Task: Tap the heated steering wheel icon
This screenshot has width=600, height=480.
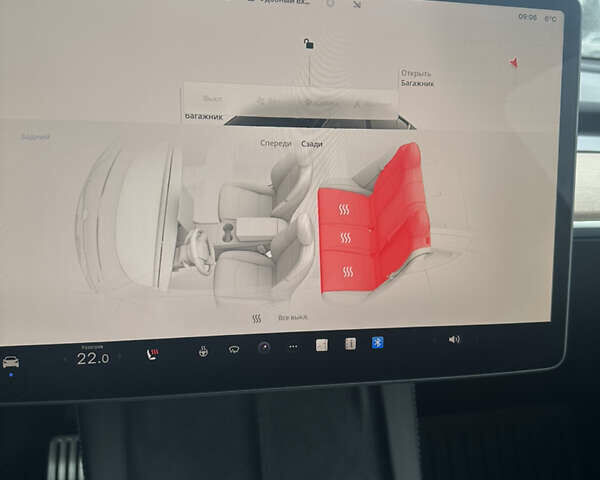Action: tap(203, 351)
